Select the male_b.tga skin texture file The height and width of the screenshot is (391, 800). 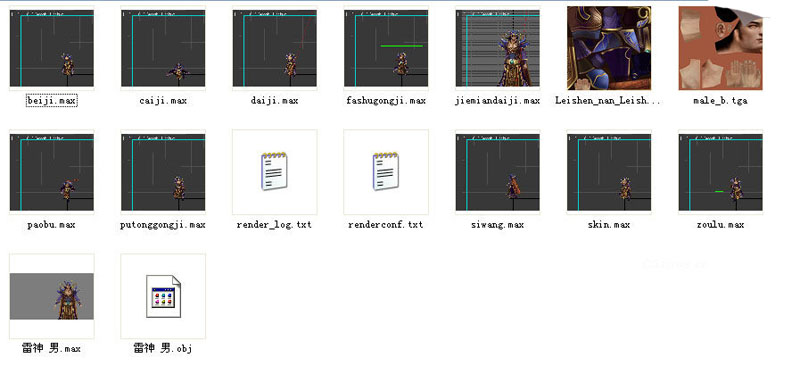click(720, 48)
